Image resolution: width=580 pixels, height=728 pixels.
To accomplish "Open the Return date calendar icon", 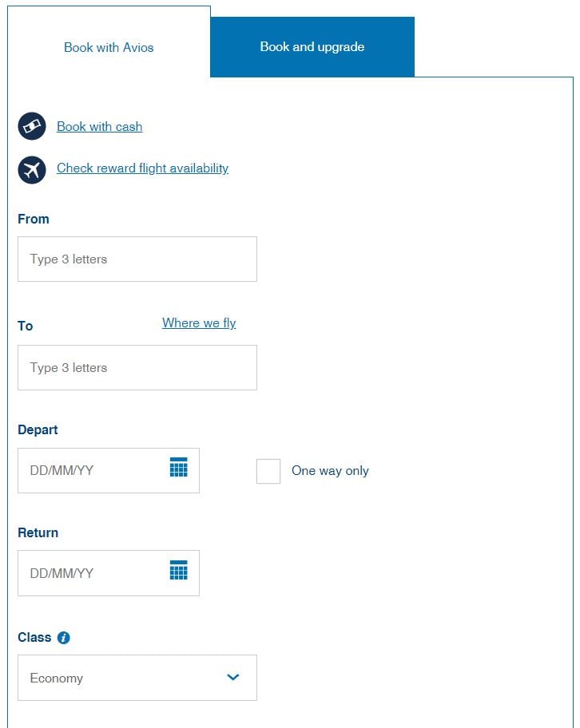I will point(179,570).
